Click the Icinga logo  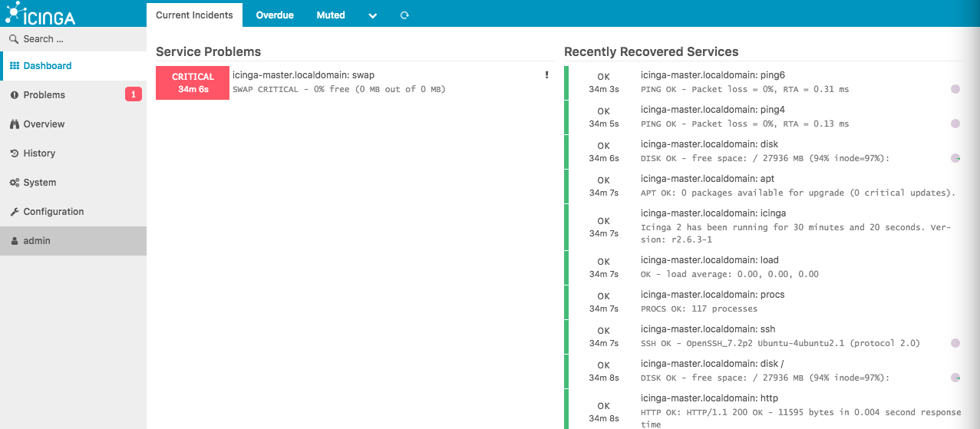click(42, 13)
